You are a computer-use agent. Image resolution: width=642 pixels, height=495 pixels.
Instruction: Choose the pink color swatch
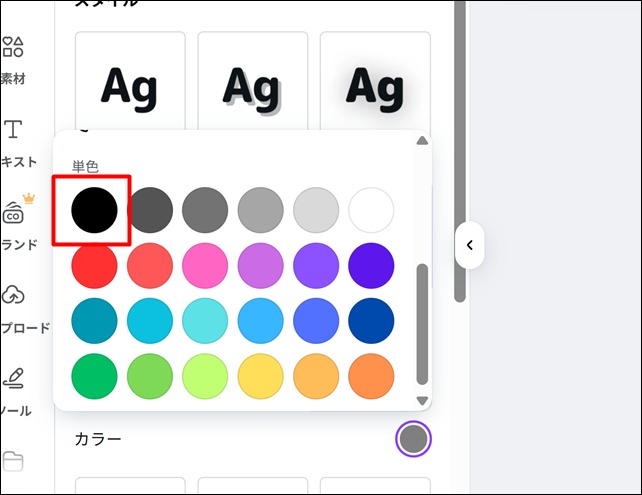coord(205,265)
